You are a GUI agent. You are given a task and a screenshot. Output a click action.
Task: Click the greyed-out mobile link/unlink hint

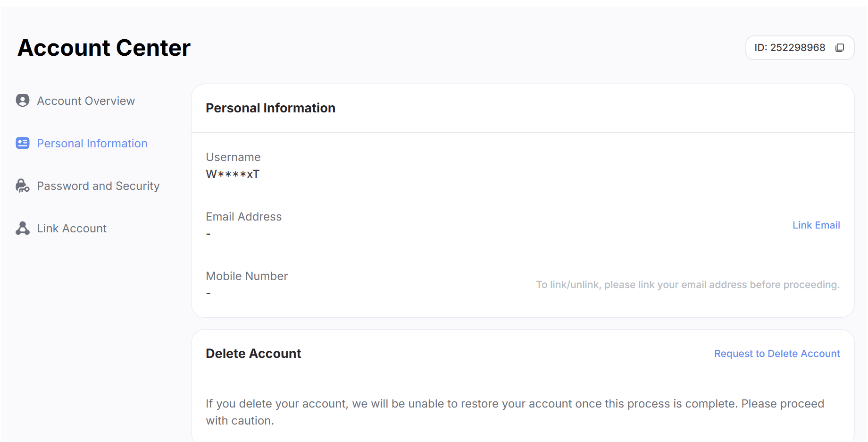point(687,285)
